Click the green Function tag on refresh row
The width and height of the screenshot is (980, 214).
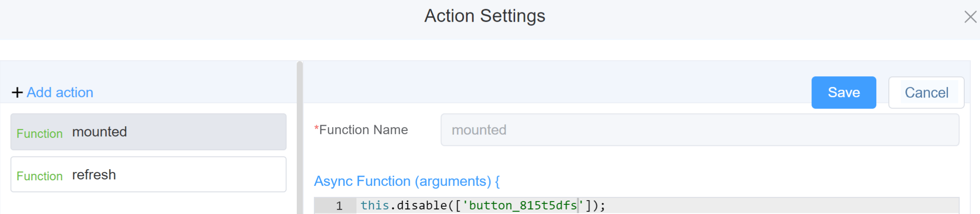(39, 176)
